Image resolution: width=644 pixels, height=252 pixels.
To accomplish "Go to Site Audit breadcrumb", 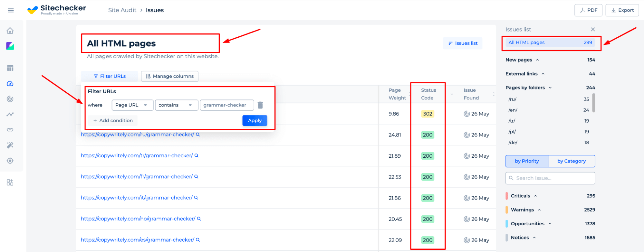I will (x=122, y=10).
